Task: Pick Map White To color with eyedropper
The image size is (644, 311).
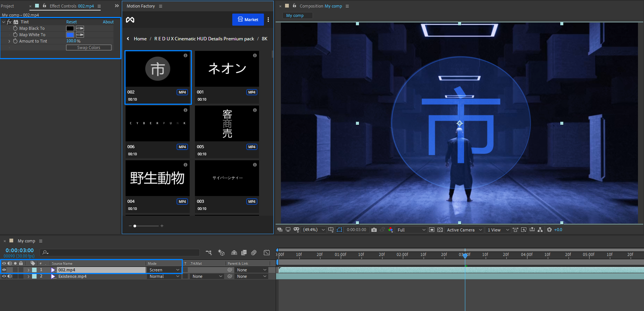Action: (80, 35)
